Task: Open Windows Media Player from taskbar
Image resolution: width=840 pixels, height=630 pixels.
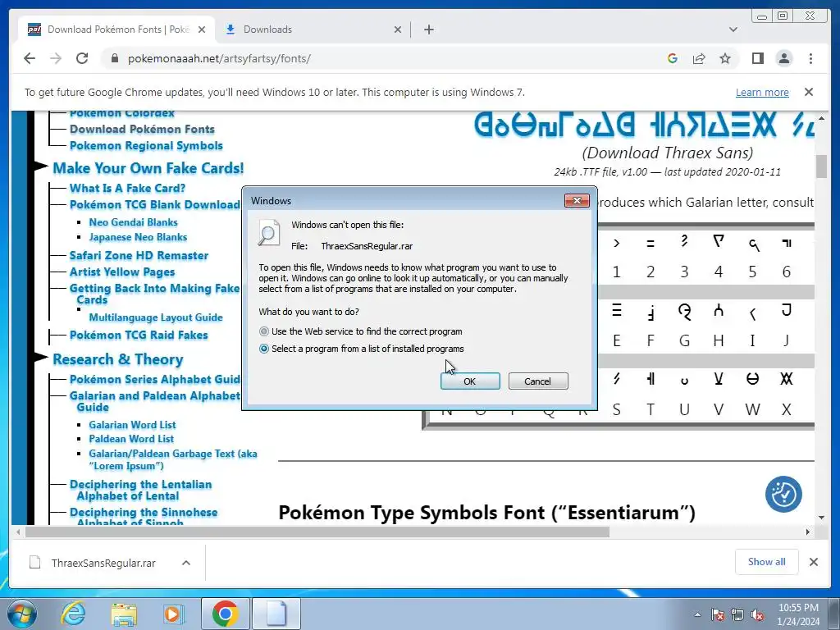Action: [174, 614]
